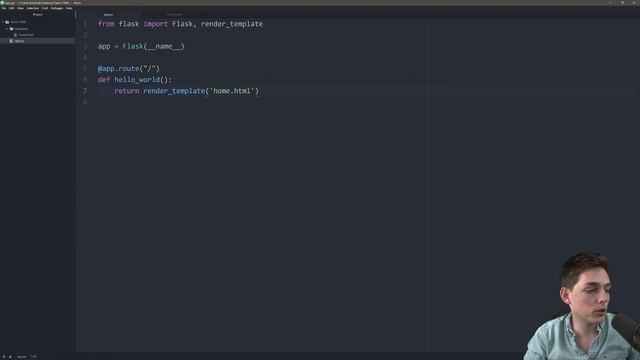Viewport: 640px width, 360px height.
Task: Click the templates folder icon
Action: coord(11,29)
